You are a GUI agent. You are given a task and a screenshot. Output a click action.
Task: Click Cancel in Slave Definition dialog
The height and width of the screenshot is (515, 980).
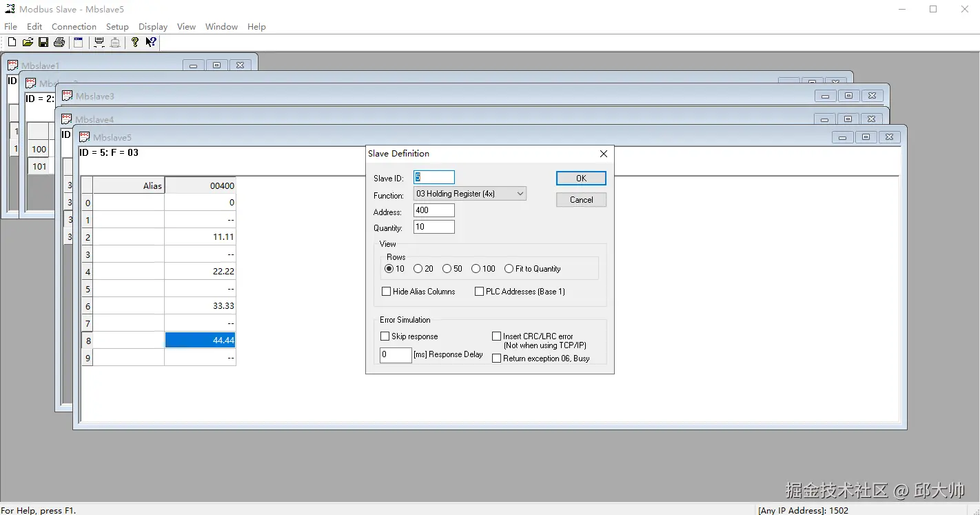click(x=581, y=200)
